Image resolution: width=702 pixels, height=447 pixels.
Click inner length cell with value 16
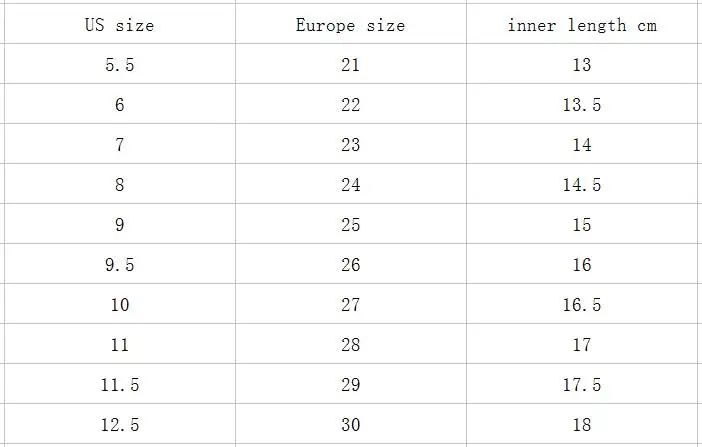pos(582,265)
